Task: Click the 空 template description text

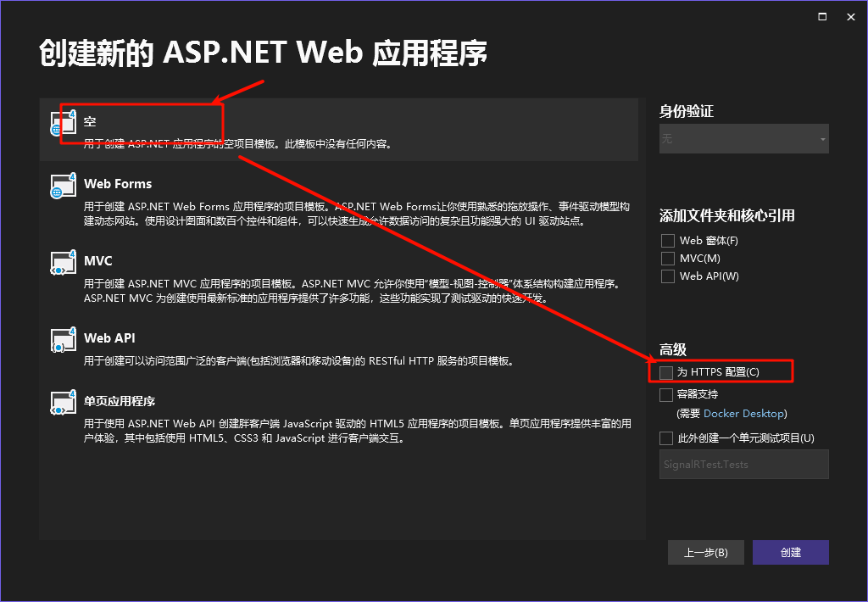Action: pos(238,144)
